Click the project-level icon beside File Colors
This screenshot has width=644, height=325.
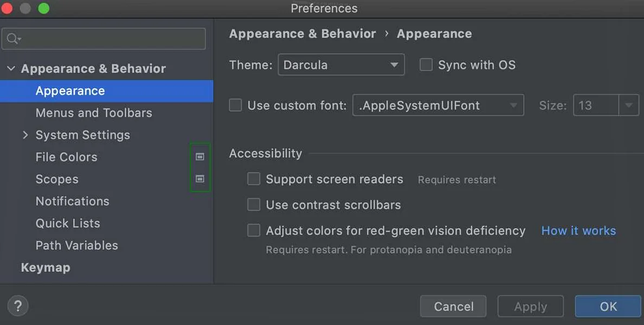click(200, 157)
